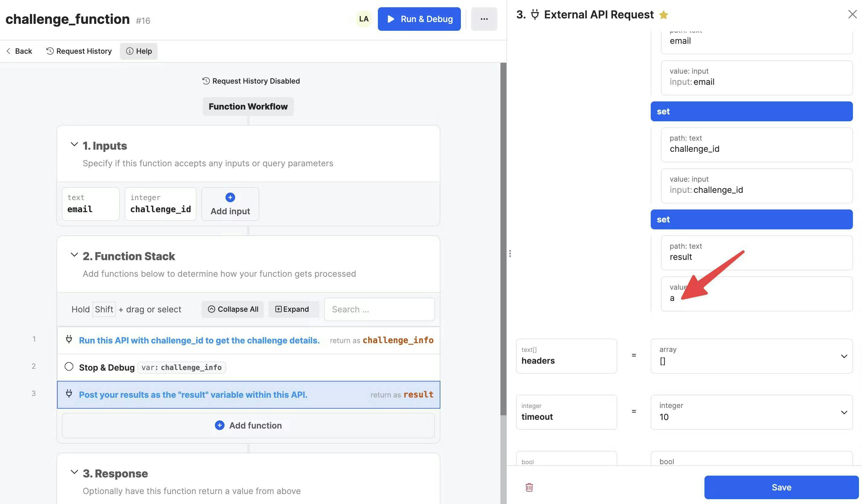The height and width of the screenshot is (504, 862).
Task: Open the timeout integer dropdown
Action: click(x=844, y=412)
